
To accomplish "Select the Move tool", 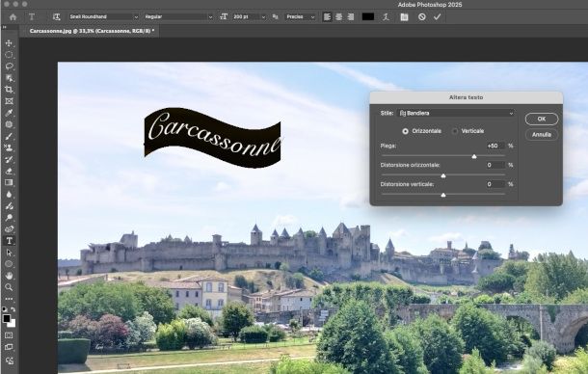I will 9,43.
